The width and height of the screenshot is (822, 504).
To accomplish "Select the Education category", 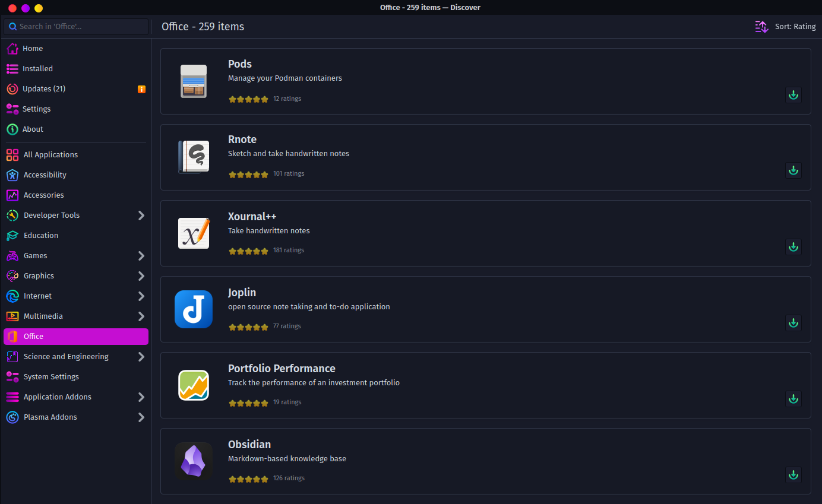I will 76,236.
